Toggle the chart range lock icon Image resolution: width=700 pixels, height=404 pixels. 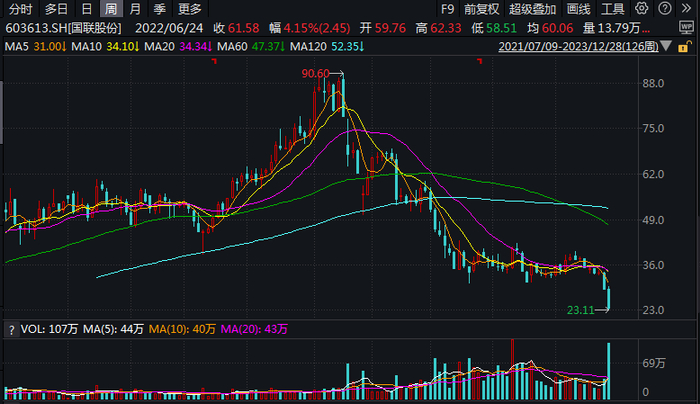[x=684, y=46]
